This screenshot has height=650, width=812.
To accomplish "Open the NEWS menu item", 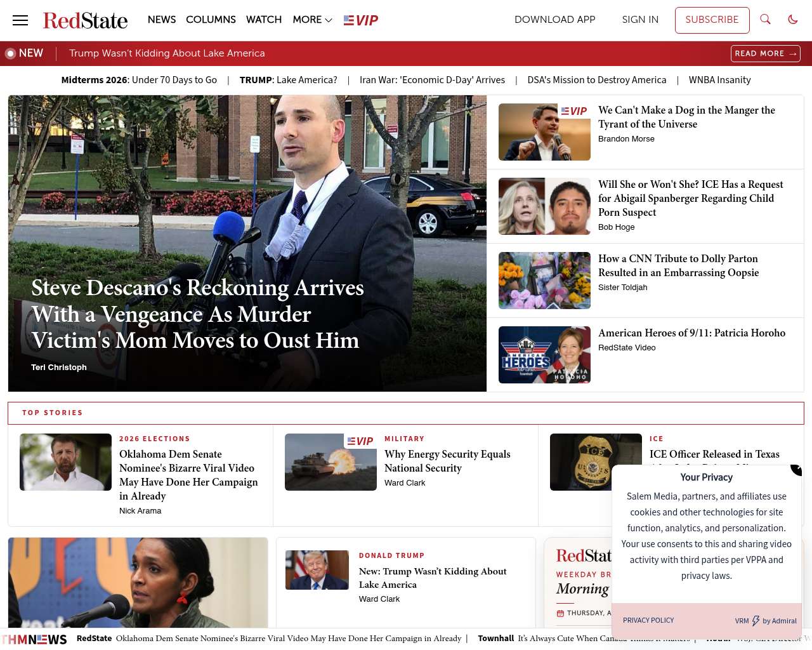I will pos(162,20).
